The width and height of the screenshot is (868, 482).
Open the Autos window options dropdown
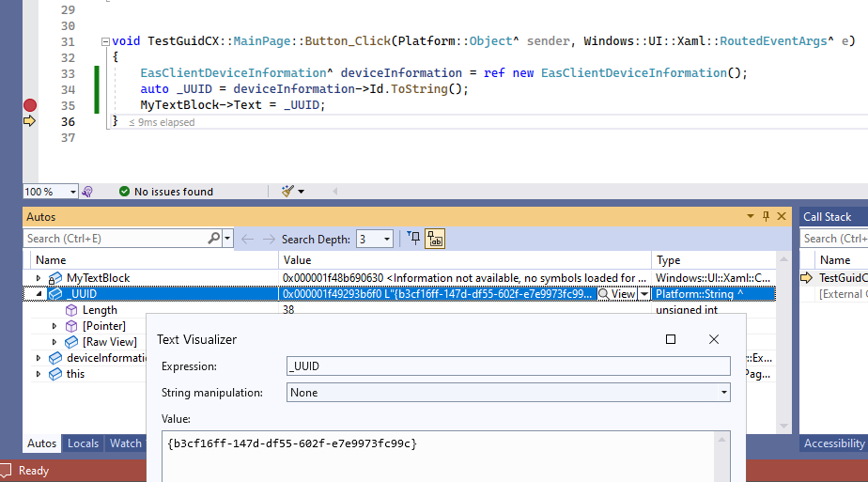click(x=751, y=216)
